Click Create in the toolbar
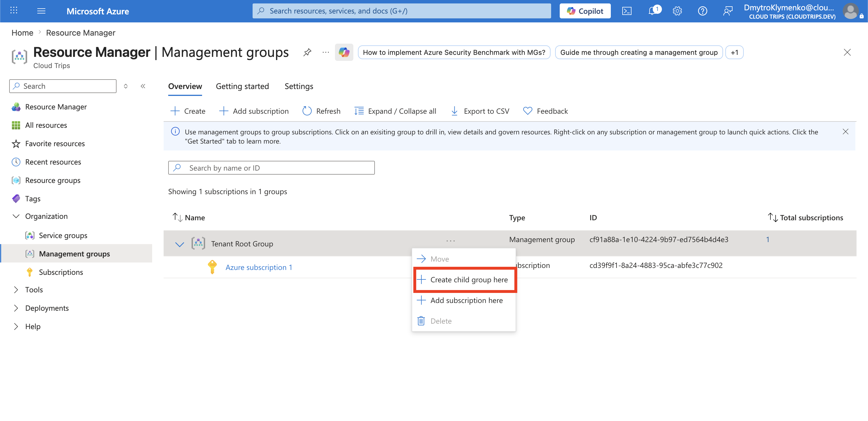The image size is (868, 421). 188,111
